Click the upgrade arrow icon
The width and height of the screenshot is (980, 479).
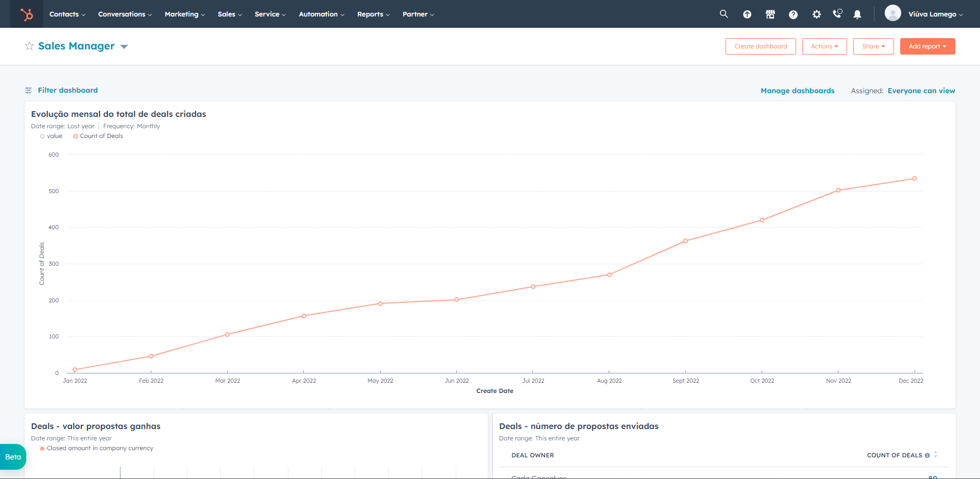[747, 14]
